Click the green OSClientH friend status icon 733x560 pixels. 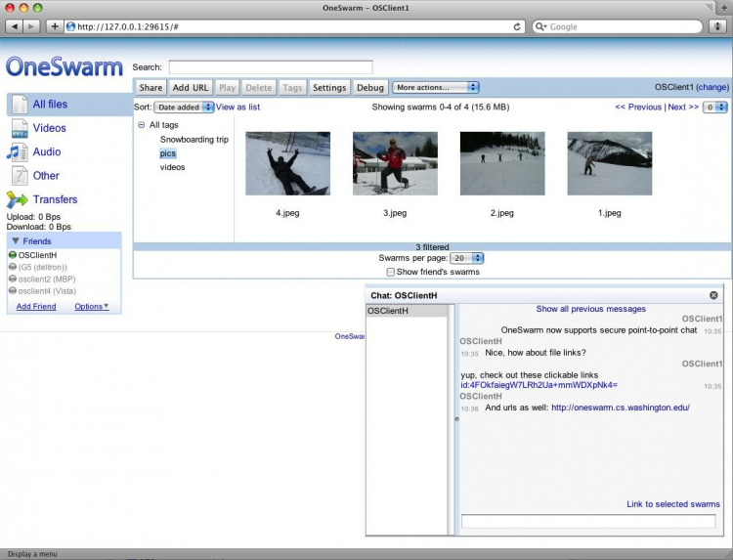(x=13, y=255)
